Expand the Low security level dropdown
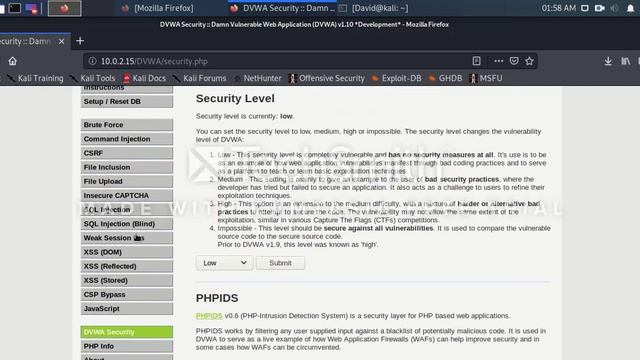640x360 pixels. pyautogui.click(x=224, y=263)
